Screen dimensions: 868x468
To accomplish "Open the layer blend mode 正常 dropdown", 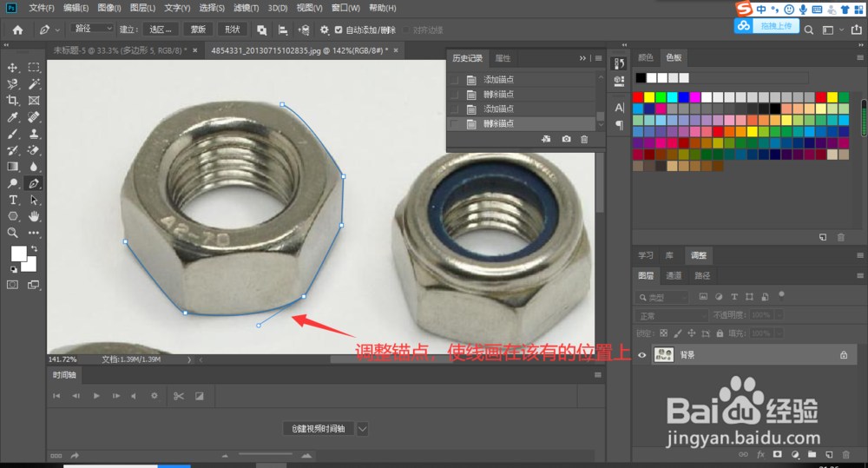I will point(672,316).
